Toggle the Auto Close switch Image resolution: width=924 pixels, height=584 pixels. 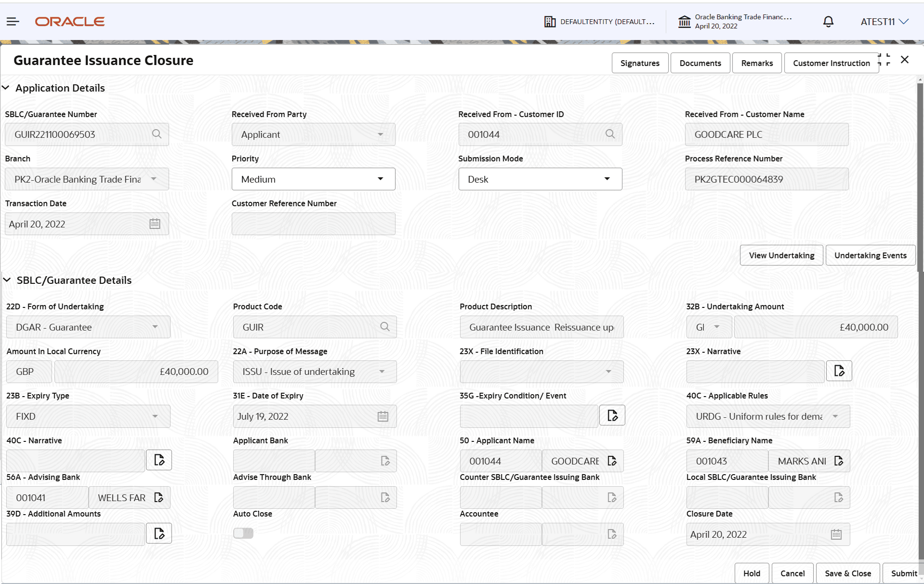tap(243, 533)
